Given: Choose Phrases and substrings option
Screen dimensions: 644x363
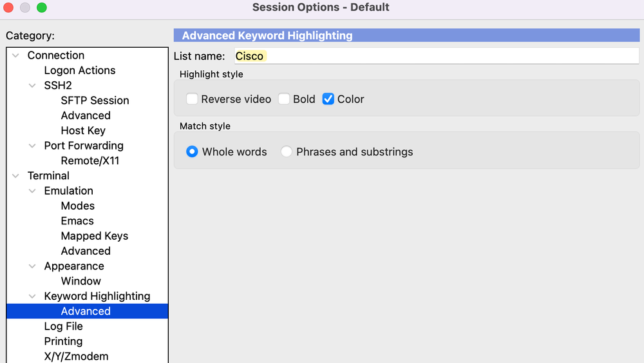Looking at the screenshot, I should tap(287, 152).
